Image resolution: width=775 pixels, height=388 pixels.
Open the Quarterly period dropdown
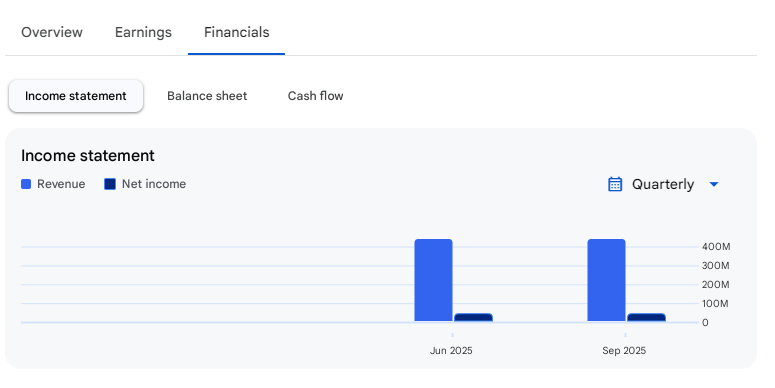coord(663,184)
